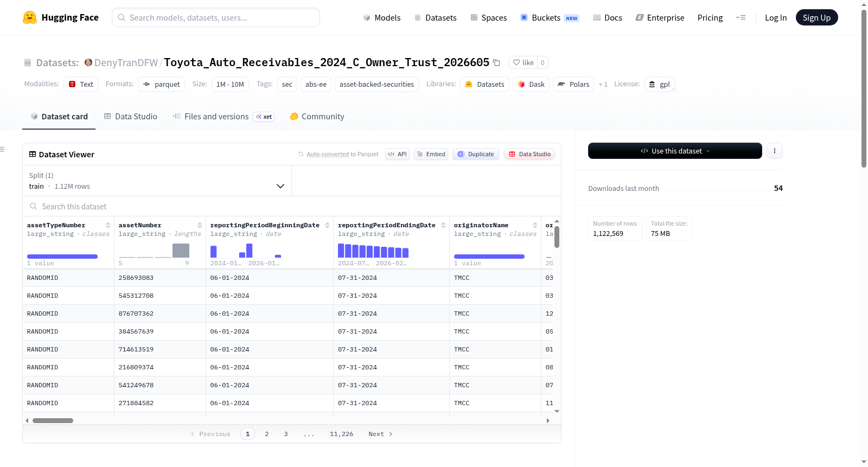Go to page 3 of results
Image resolution: width=868 pixels, height=467 pixels.
pos(286,434)
